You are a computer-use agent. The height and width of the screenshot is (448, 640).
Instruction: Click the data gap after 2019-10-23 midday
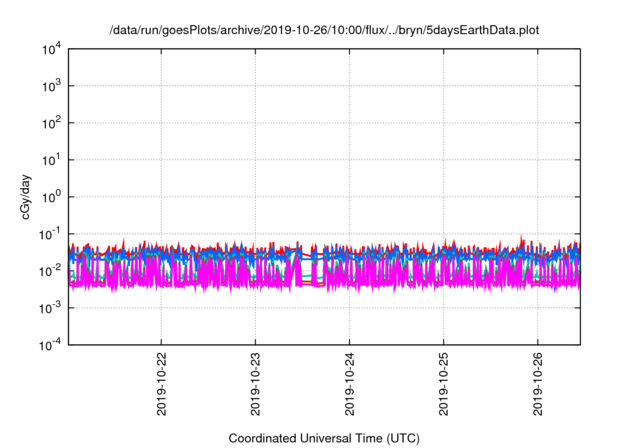[308, 265]
